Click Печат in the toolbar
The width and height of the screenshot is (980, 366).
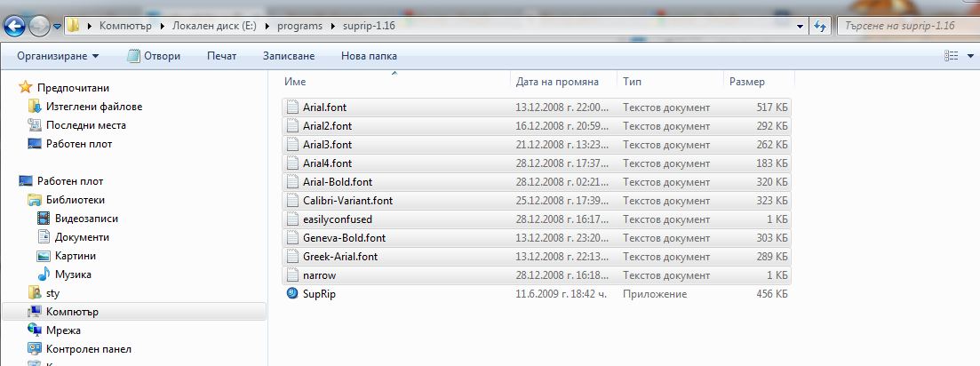click(222, 56)
